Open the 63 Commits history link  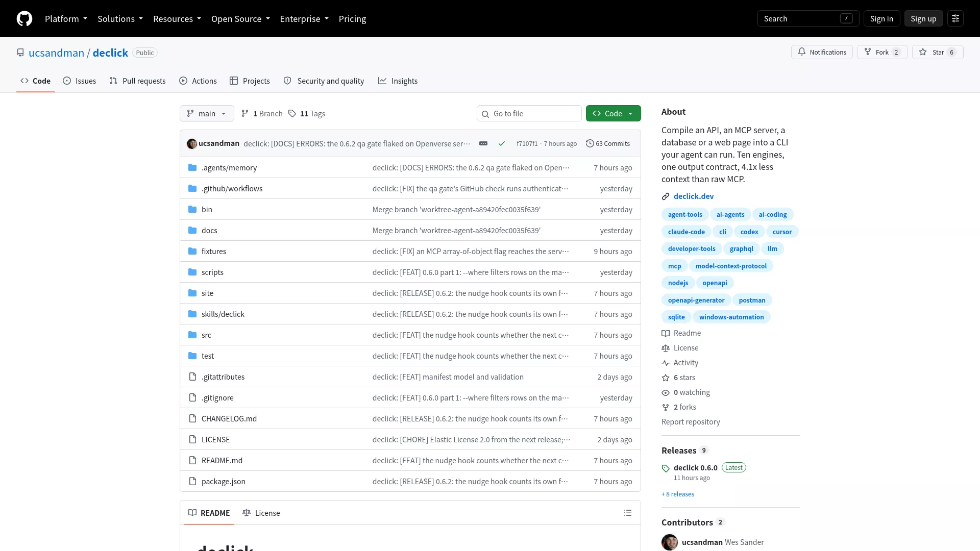[608, 144]
